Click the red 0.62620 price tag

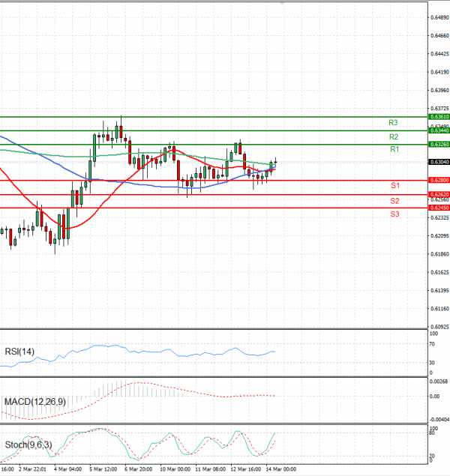[x=438, y=194]
